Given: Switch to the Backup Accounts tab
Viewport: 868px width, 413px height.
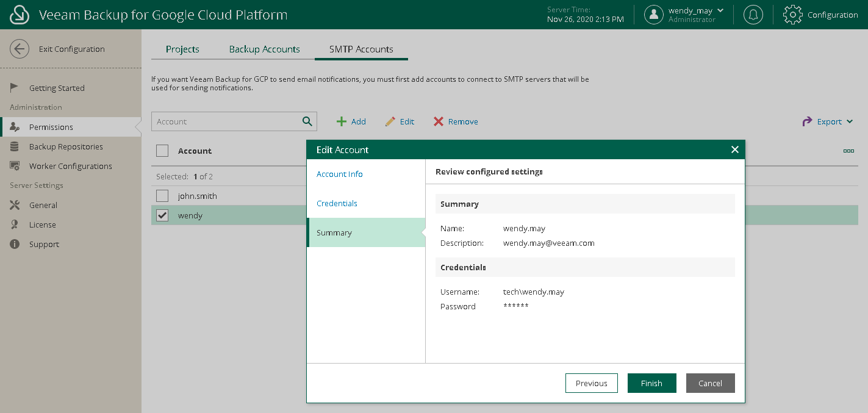Looking at the screenshot, I should [264, 49].
